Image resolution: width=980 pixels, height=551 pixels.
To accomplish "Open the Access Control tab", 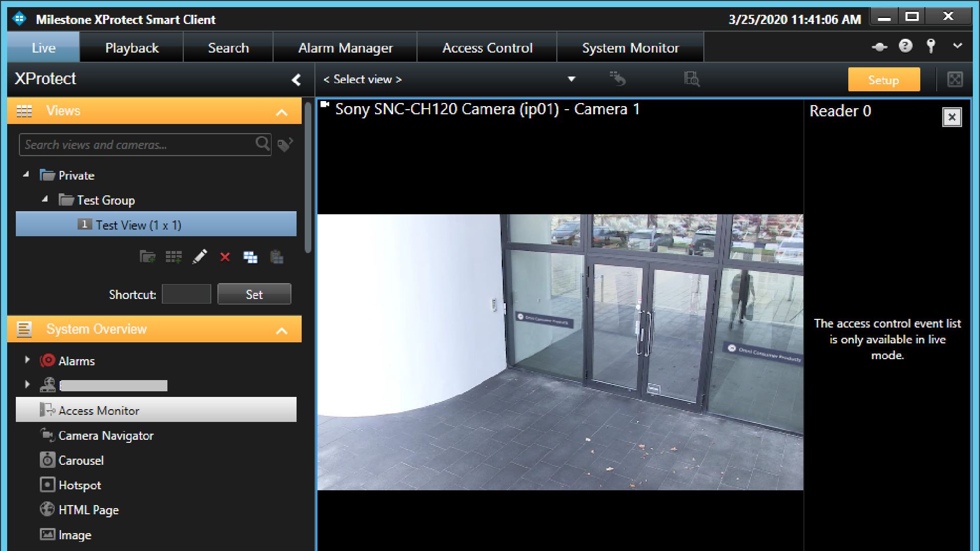I will tap(487, 47).
